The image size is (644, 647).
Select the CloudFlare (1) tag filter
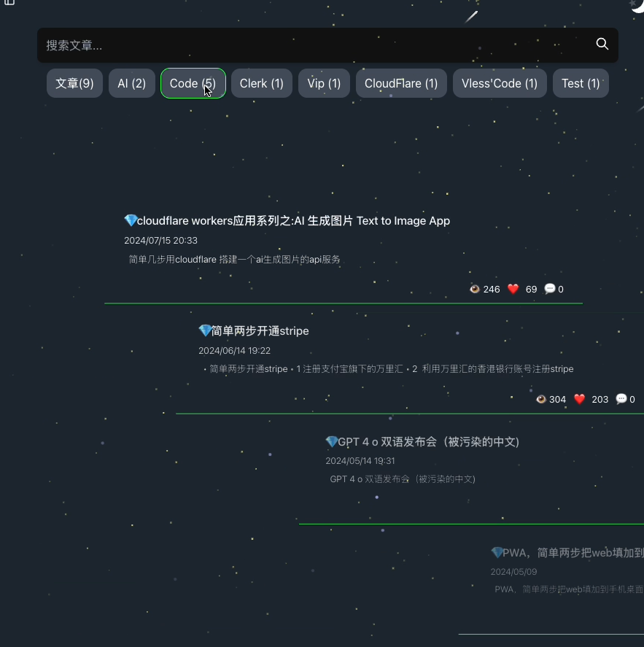401,83
